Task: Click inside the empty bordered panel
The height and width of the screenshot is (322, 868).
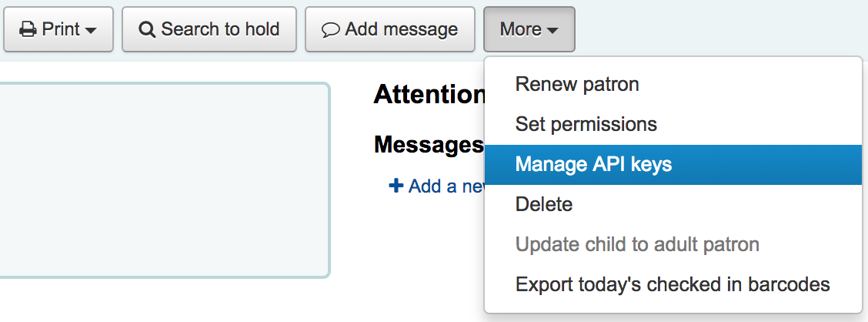Action: [x=162, y=179]
